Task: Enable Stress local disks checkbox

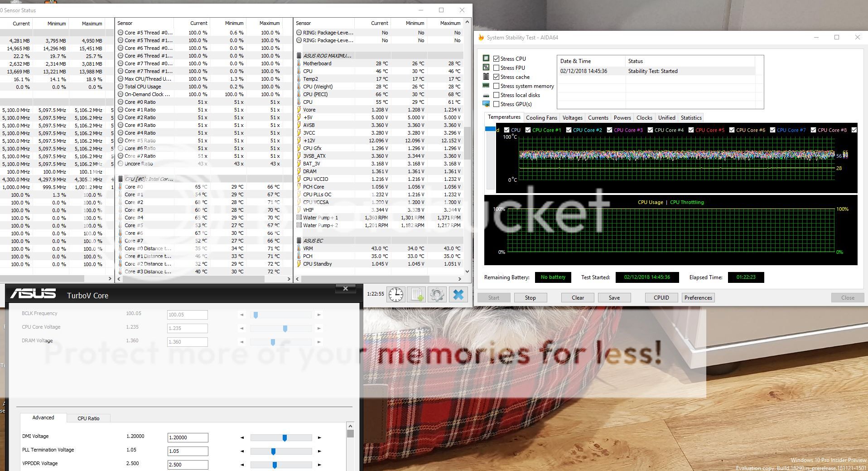Action: [x=497, y=95]
